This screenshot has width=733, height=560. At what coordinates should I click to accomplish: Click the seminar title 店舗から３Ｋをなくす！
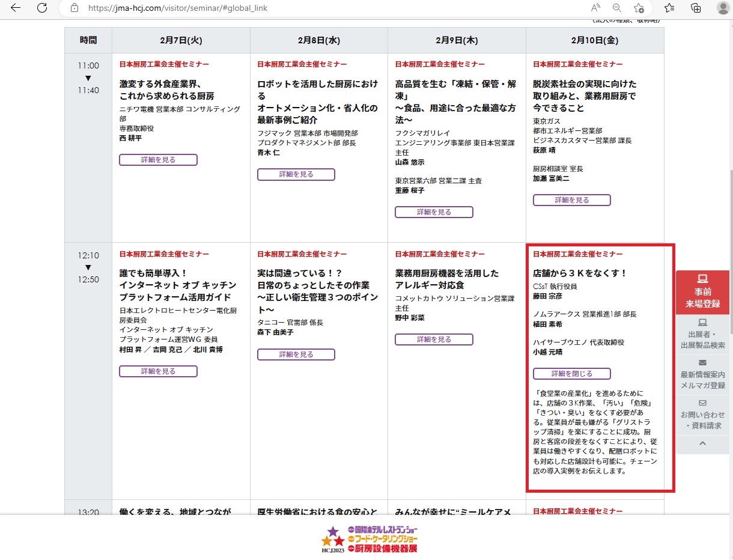pos(580,273)
